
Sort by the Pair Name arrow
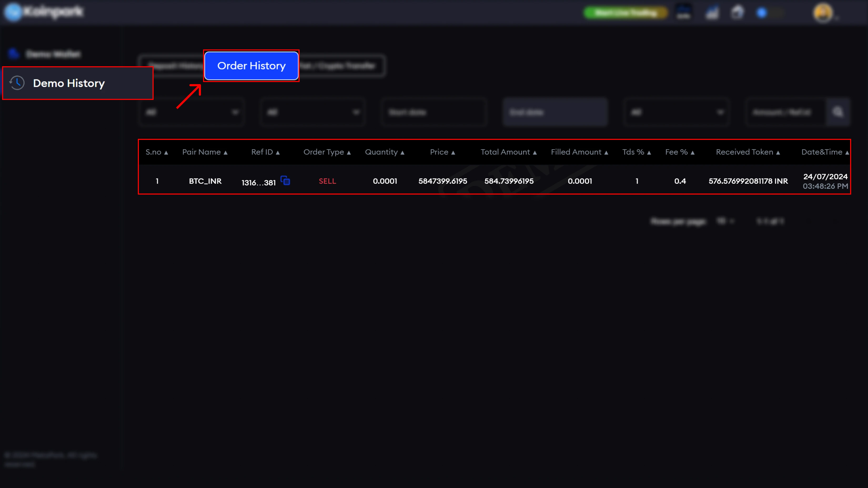pos(225,152)
